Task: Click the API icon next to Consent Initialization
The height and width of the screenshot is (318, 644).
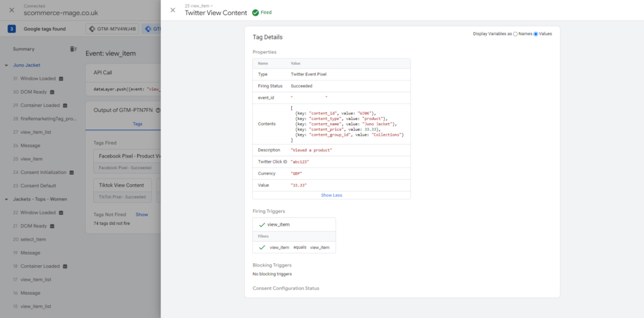Action: point(72,172)
